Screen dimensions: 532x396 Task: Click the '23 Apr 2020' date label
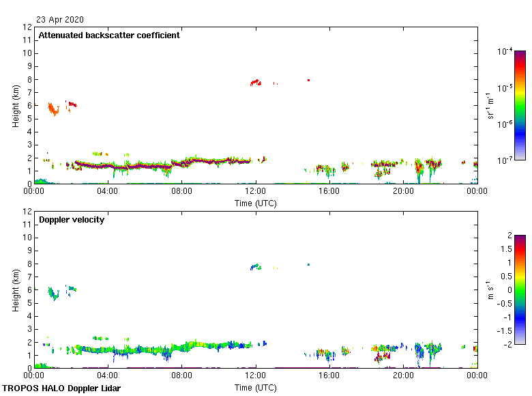pos(61,20)
